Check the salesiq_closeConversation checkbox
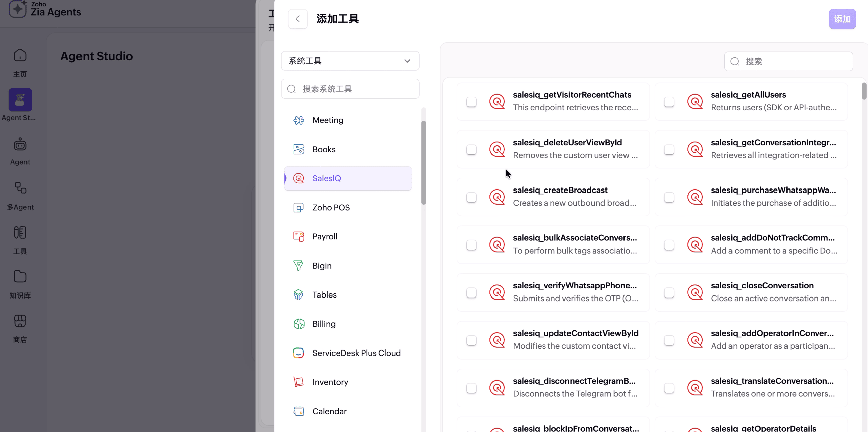 669,292
